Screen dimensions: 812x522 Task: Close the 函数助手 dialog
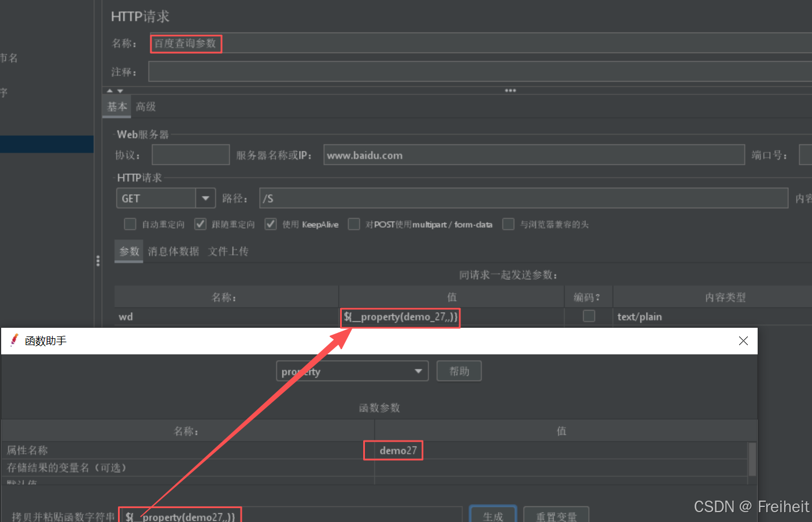point(743,341)
